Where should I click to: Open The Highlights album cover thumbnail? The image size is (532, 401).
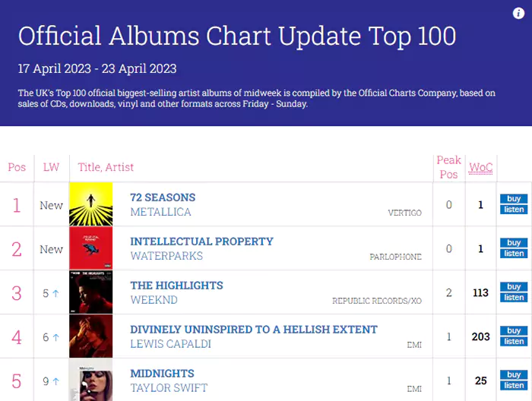tap(91, 292)
